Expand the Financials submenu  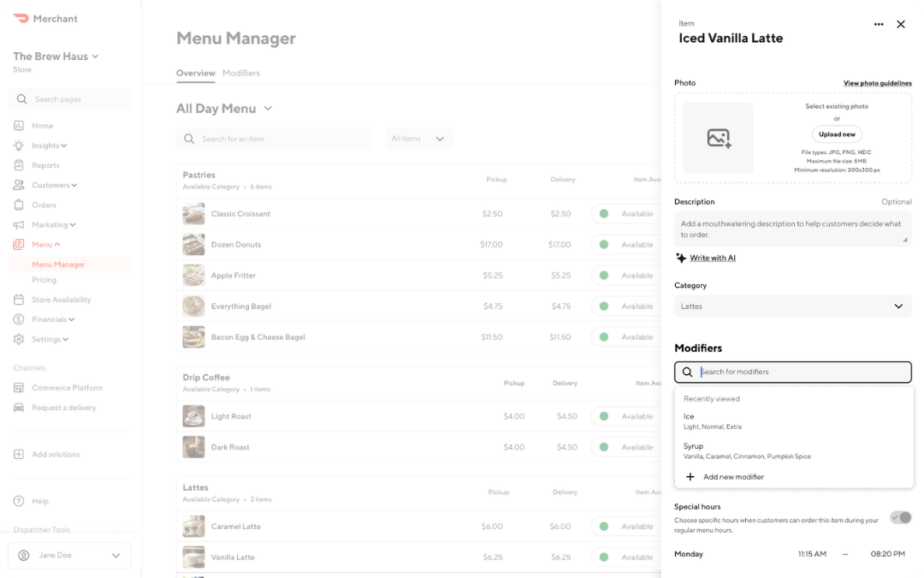click(72, 319)
